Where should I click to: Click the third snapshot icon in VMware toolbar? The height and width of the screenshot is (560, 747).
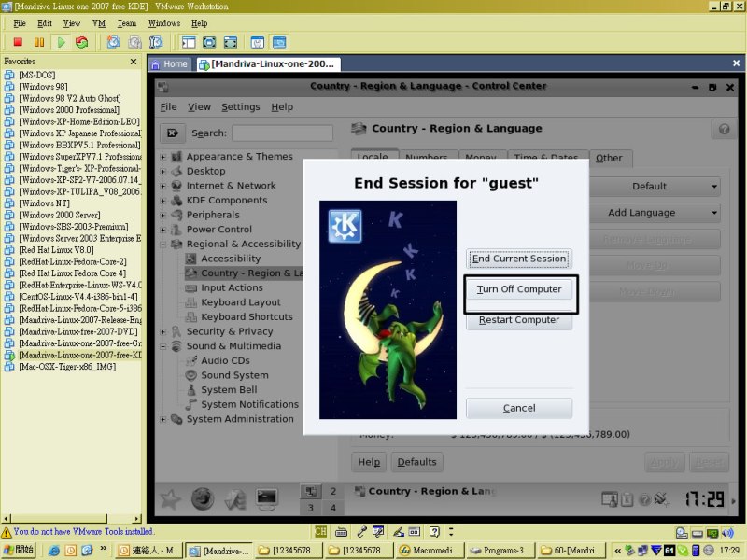click(x=156, y=42)
